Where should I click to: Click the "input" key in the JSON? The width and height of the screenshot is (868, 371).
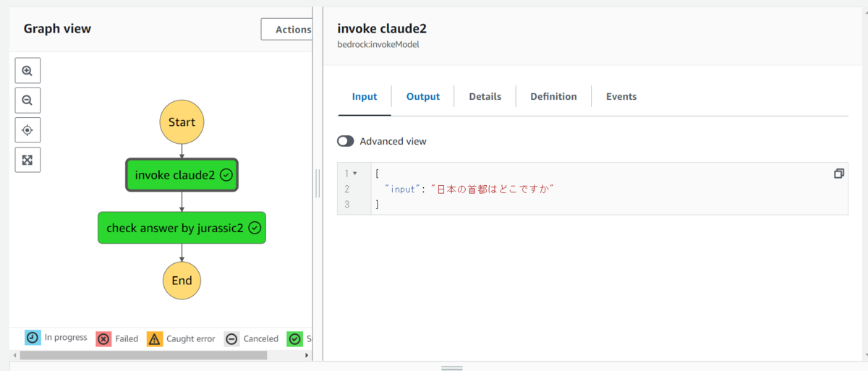pos(403,189)
